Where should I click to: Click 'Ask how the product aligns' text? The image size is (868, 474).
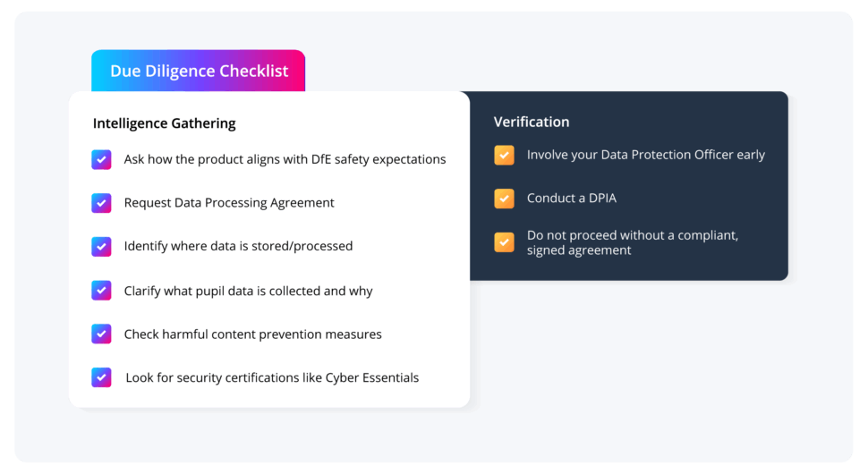click(285, 159)
